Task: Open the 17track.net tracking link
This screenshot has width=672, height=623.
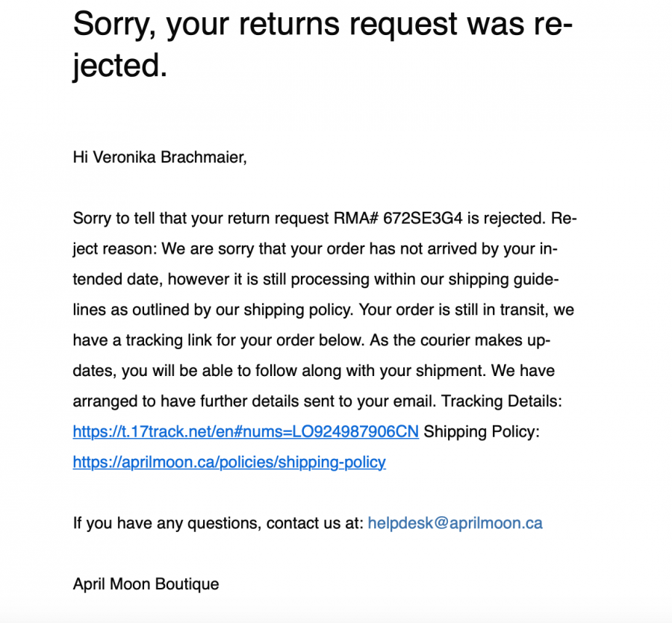Action: (246, 431)
